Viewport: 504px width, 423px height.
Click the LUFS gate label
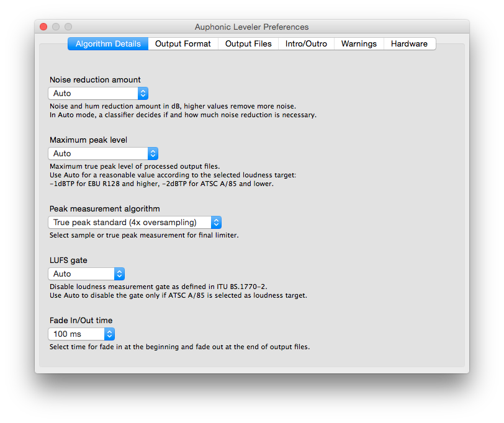68,260
